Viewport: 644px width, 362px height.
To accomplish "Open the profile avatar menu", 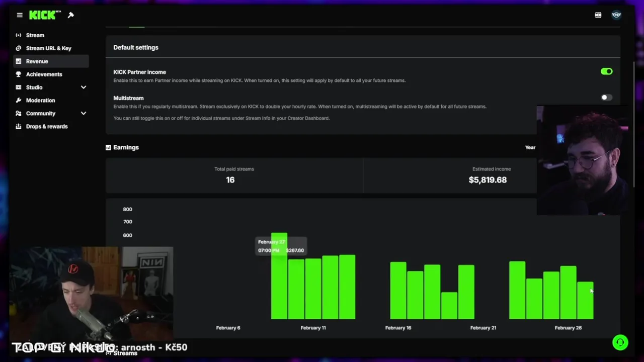I will point(616,15).
